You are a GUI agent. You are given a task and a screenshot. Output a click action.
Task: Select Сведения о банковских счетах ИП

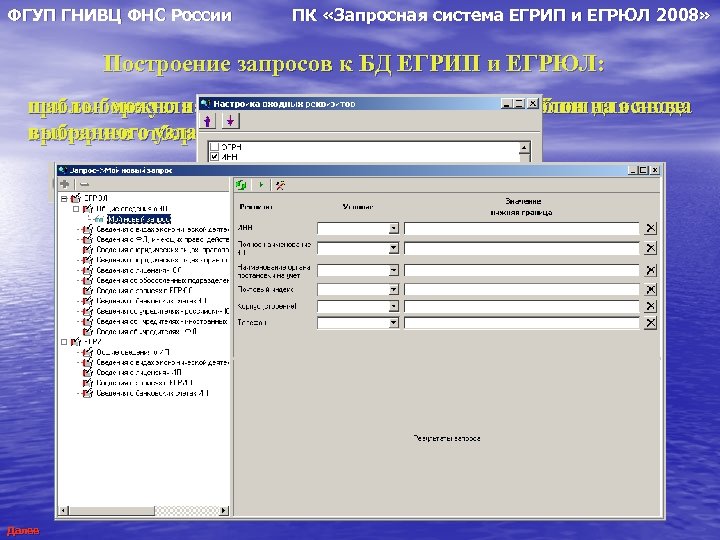pos(153,393)
